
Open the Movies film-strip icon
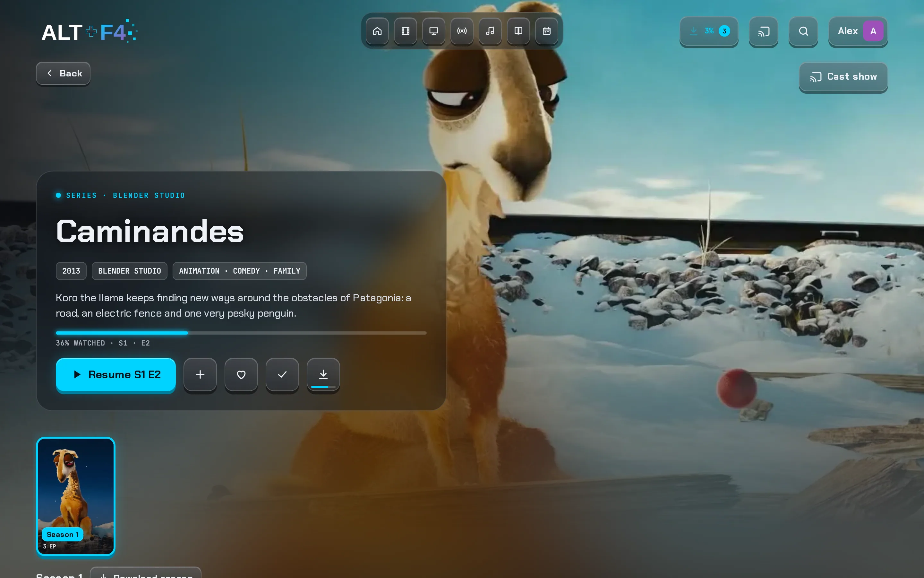pyautogui.click(x=406, y=31)
